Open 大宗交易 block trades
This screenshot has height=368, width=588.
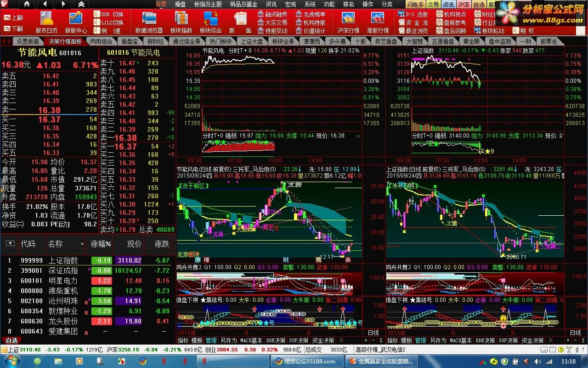272,23
